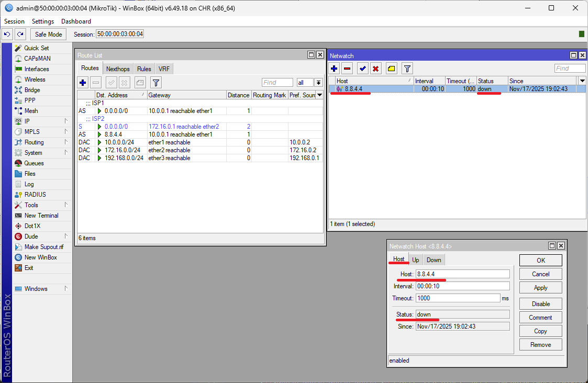Select the 8.8.4.4 route row
This screenshot has width=588, height=383.
[x=157, y=134]
